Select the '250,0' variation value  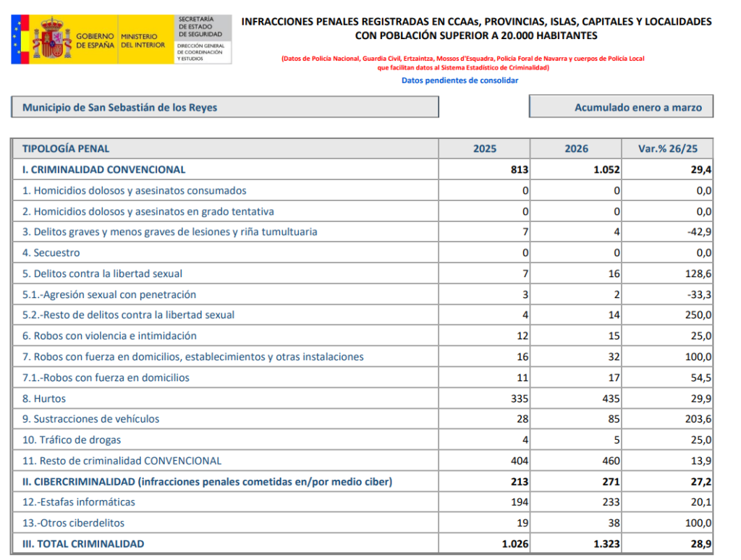point(698,315)
